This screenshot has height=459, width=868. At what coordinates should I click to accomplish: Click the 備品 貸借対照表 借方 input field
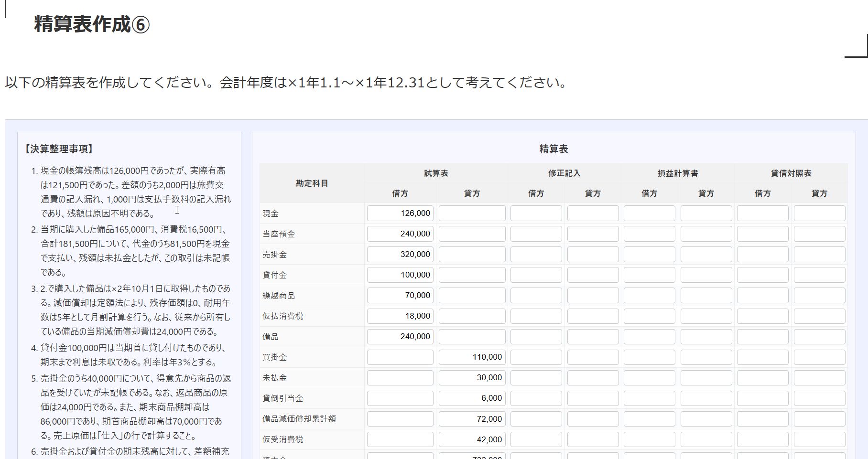(762, 337)
